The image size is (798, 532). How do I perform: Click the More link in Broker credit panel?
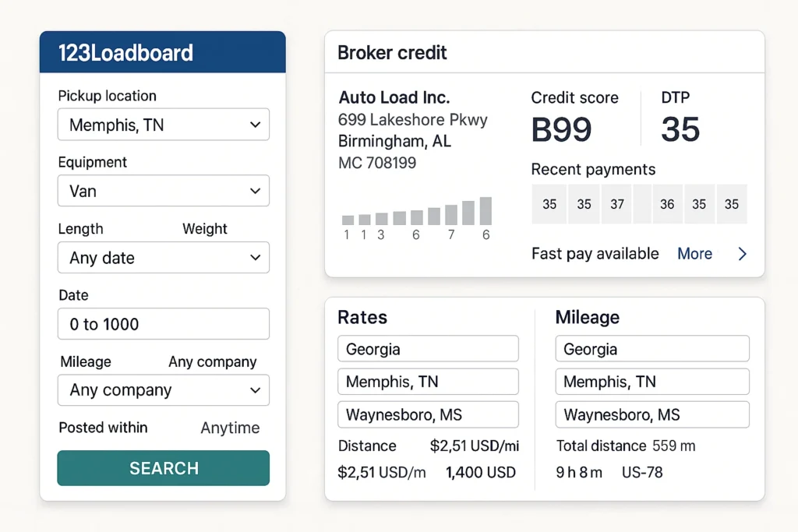pyautogui.click(x=694, y=254)
